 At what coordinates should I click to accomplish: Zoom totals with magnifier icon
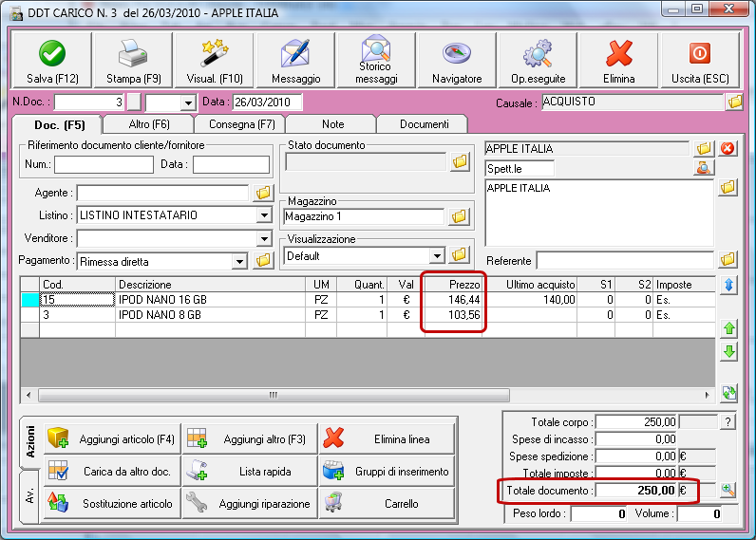(x=728, y=491)
